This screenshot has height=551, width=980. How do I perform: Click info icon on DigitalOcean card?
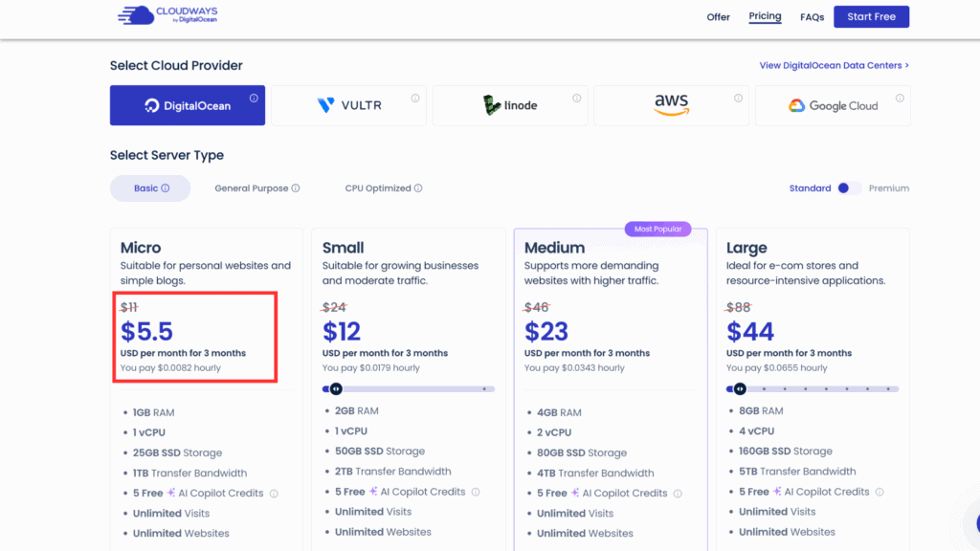point(254,98)
